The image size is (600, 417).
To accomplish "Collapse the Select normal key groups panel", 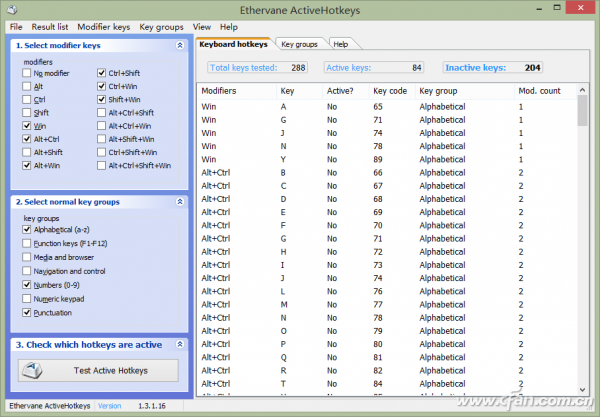I will (x=179, y=202).
